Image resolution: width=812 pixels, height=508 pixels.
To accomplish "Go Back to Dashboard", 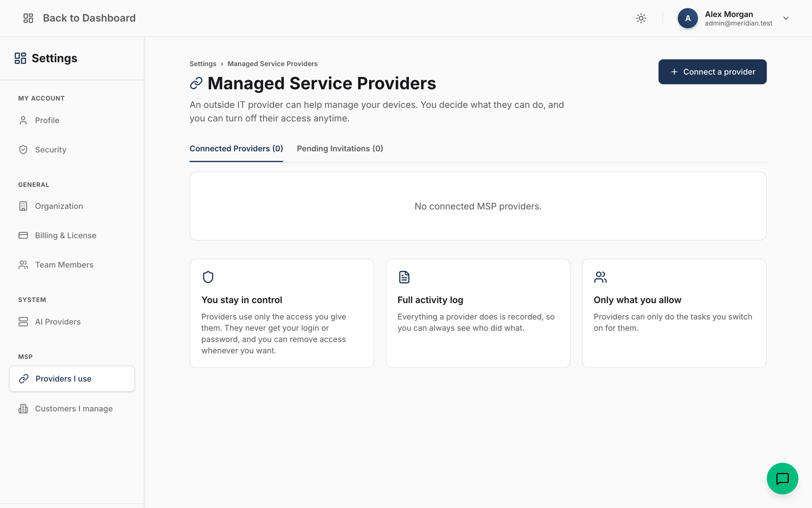I will tap(89, 18).
